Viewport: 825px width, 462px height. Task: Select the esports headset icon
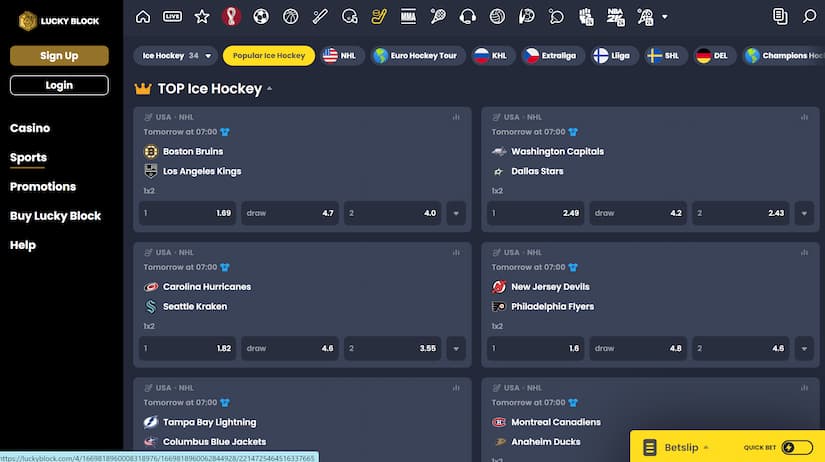[467, 17]
